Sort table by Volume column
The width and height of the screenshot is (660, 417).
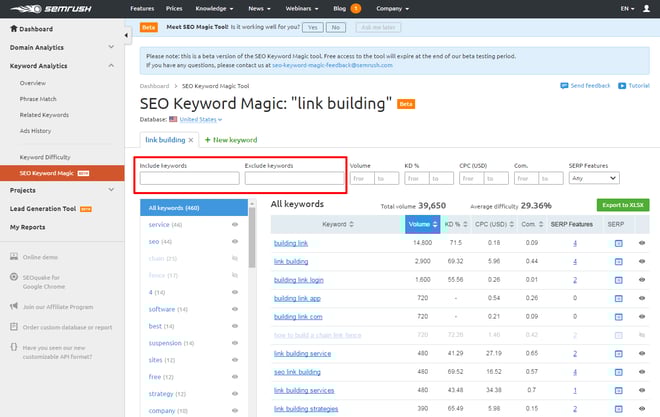(x=423, y=224)
